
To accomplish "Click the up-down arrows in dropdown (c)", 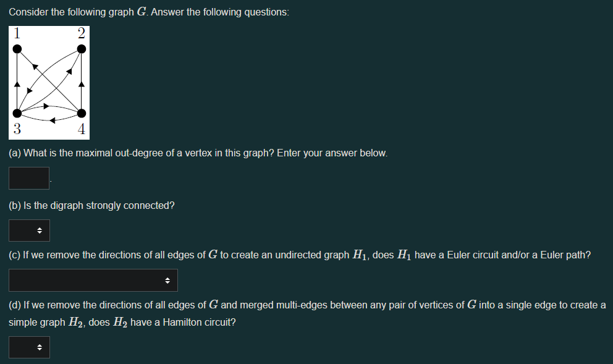I will point(169,280).
